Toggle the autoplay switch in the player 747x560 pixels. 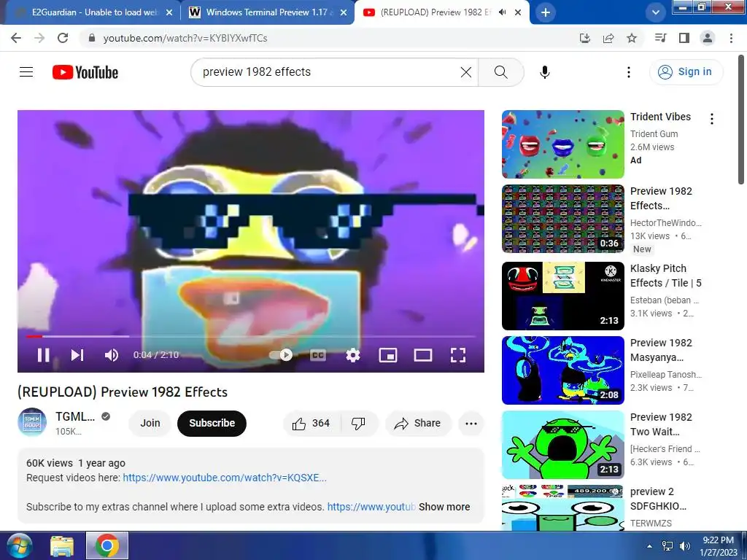tap(281, 355)
